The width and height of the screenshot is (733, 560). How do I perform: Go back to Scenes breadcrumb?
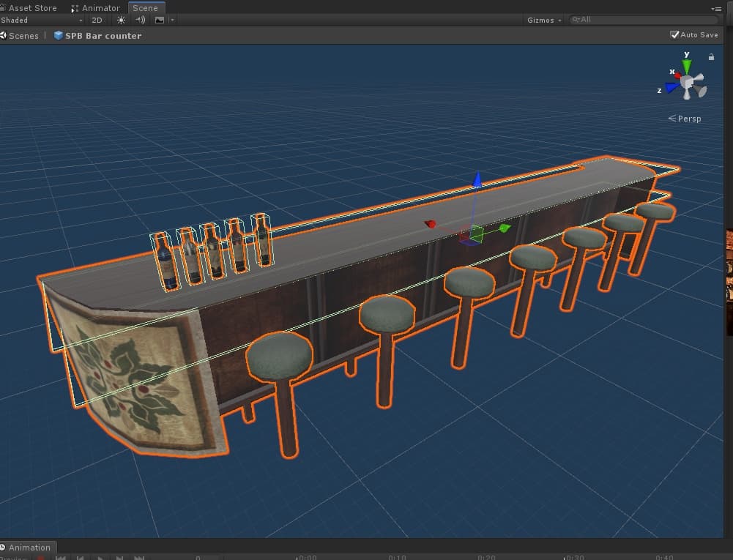click(23, 35)
